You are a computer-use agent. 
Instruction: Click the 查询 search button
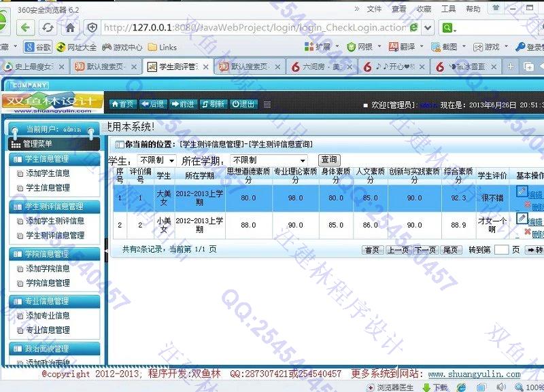329,160
